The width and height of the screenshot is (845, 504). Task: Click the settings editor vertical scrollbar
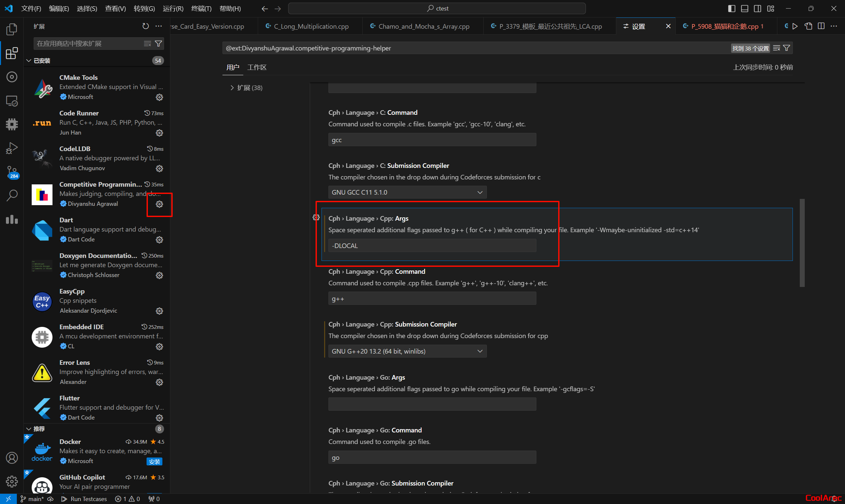[802, 243]
